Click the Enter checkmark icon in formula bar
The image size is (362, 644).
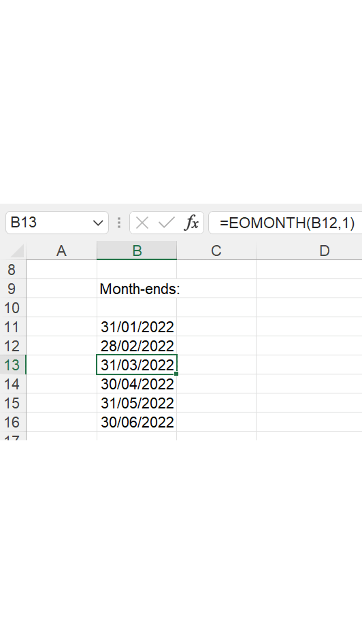click(166, 223)
